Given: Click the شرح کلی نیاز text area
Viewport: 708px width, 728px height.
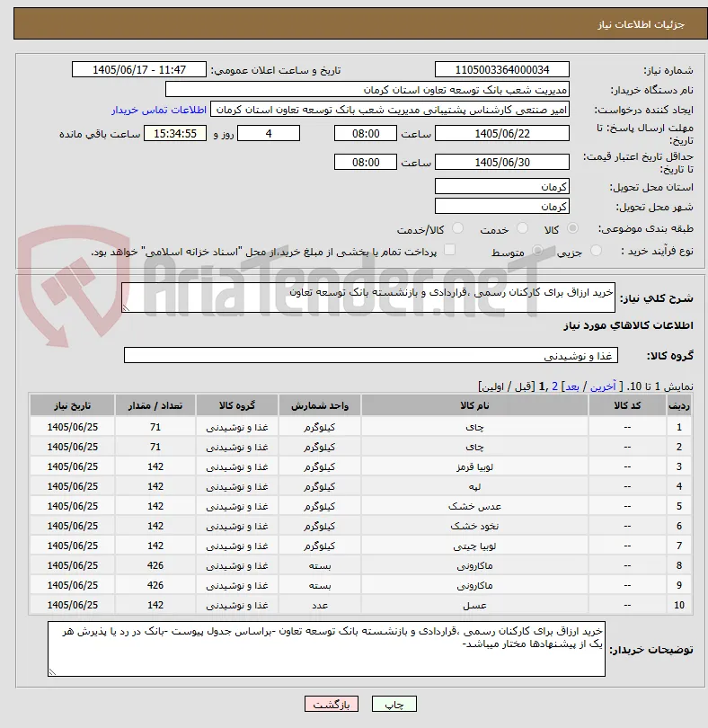Looking at the screenshot, I should click(x=368, y=297).
